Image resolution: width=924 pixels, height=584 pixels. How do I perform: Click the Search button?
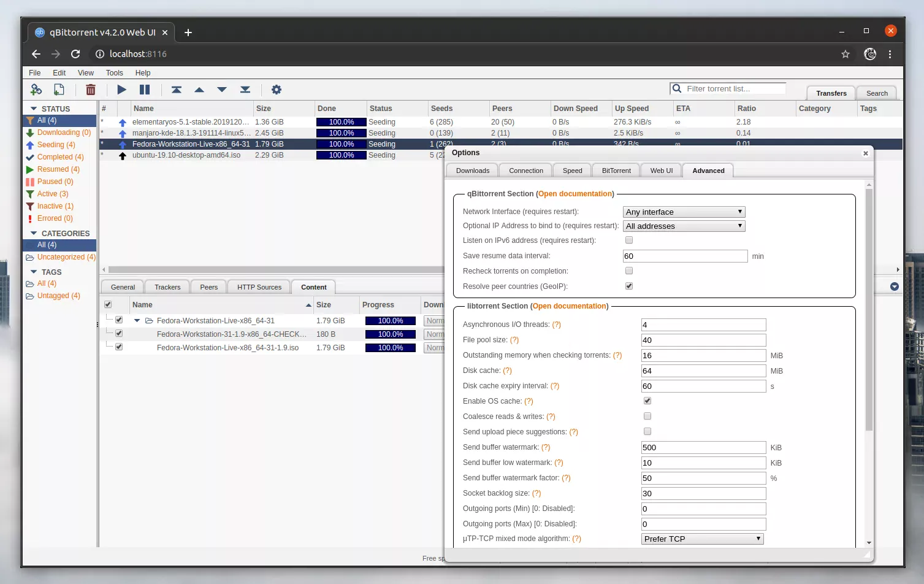pos(876,93)
